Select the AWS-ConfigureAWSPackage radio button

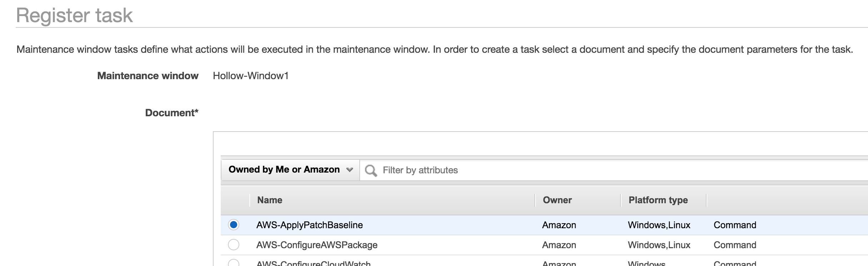click(234, 245)
